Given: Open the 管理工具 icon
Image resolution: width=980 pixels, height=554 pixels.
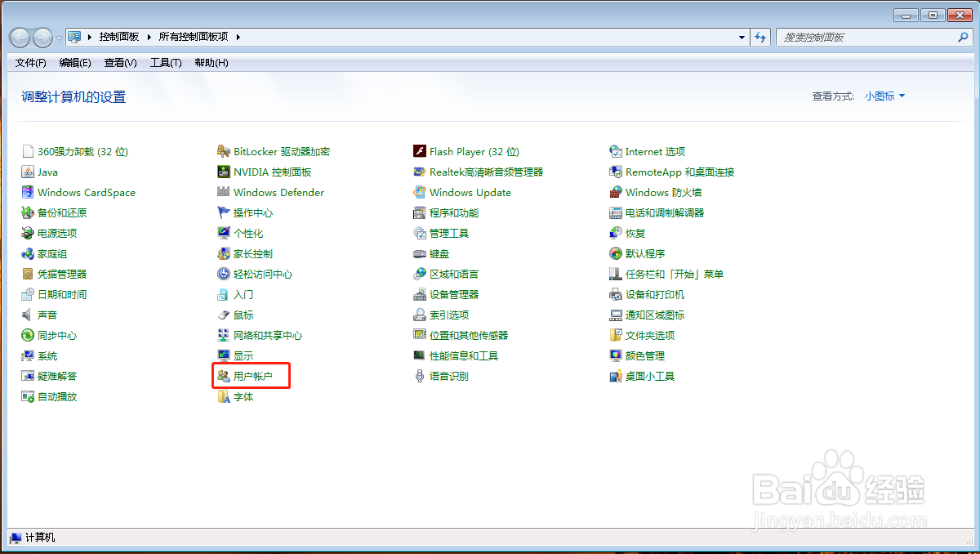Looking at the screenshot, I should [420, 233].
